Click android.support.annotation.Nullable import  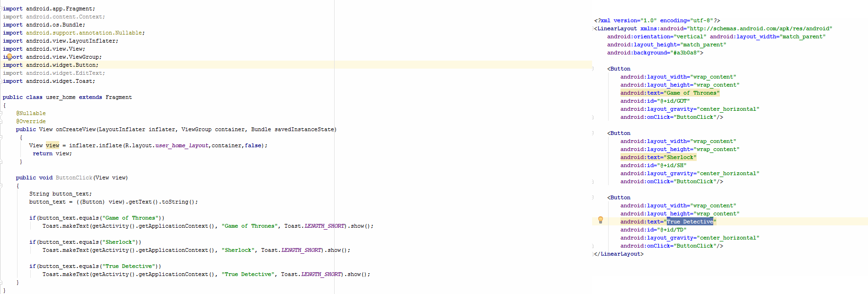pos(85,33)
